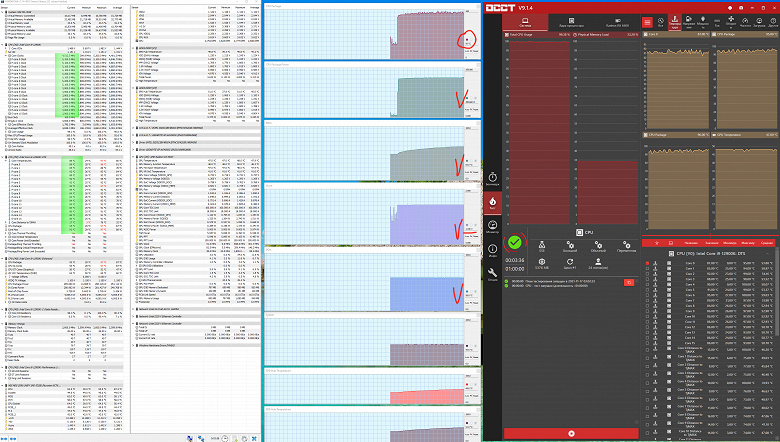Select the frequency gauge filter icon in OCCT

point(745,22)
